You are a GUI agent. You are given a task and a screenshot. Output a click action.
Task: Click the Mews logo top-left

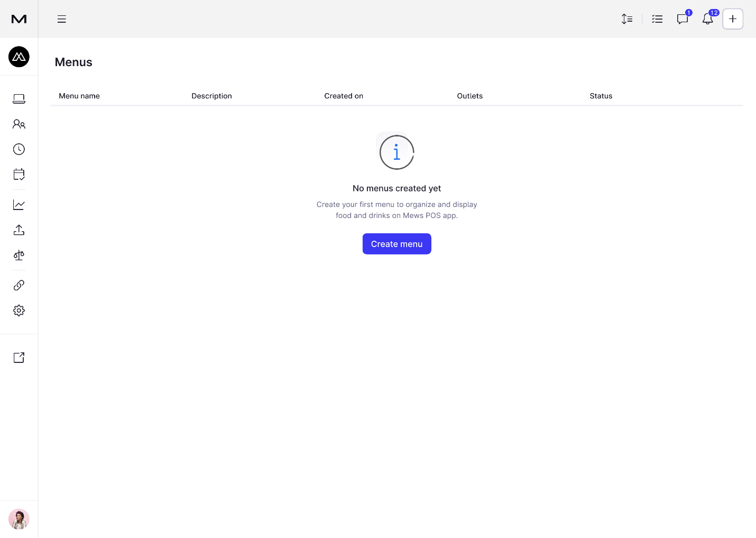[x=19, y=19]
